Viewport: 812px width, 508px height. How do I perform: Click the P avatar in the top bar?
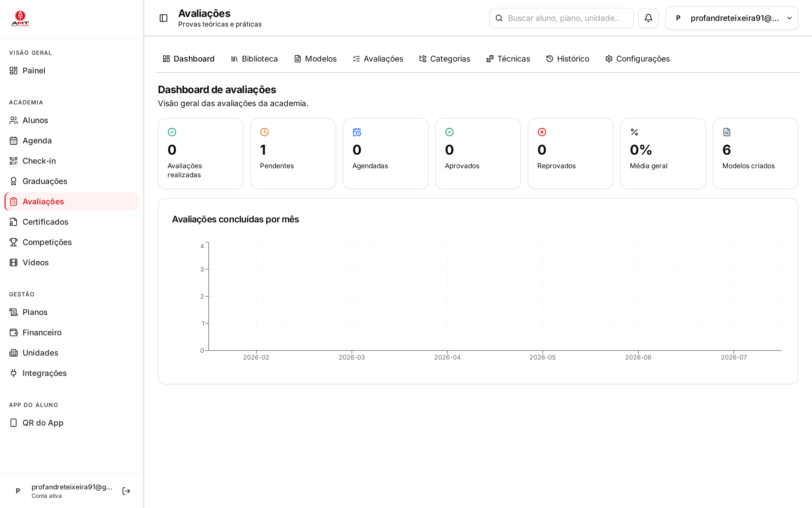pos(678,18)
